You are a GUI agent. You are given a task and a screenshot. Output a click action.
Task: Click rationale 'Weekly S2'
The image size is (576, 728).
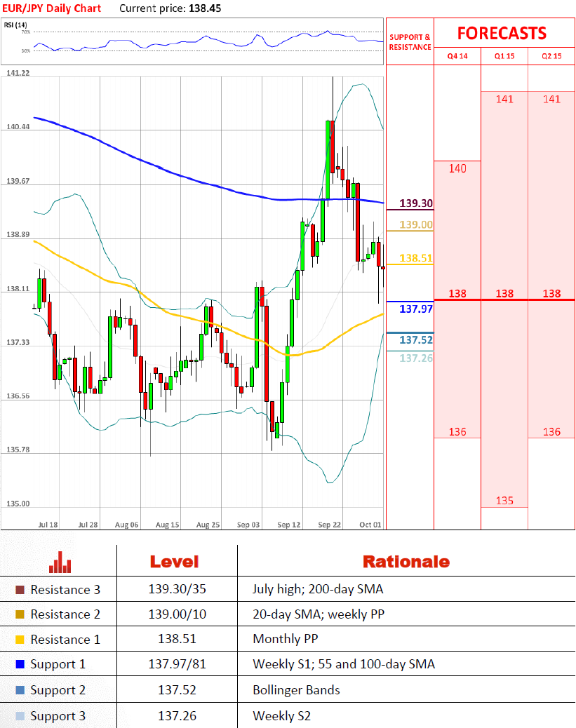(281, 716)
